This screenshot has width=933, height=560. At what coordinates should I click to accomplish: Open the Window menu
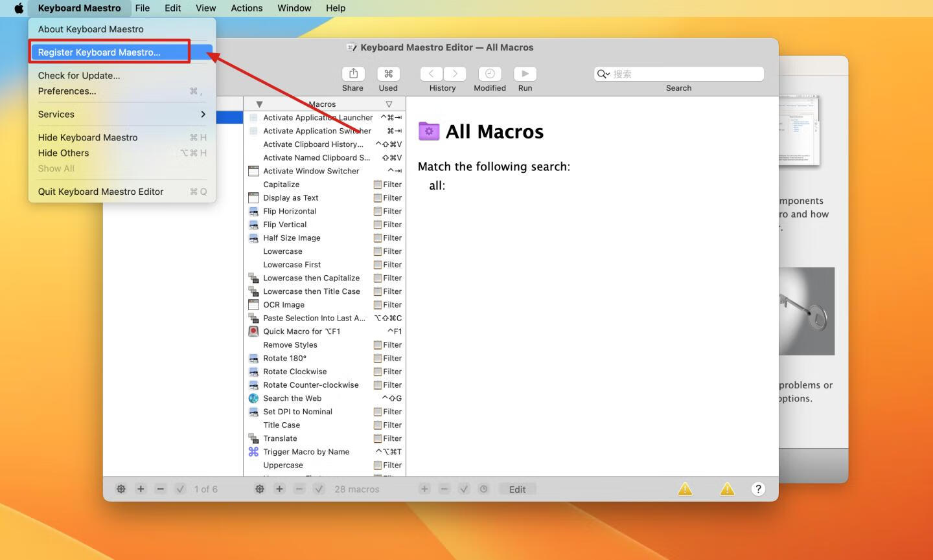click(x=294, y=8)
